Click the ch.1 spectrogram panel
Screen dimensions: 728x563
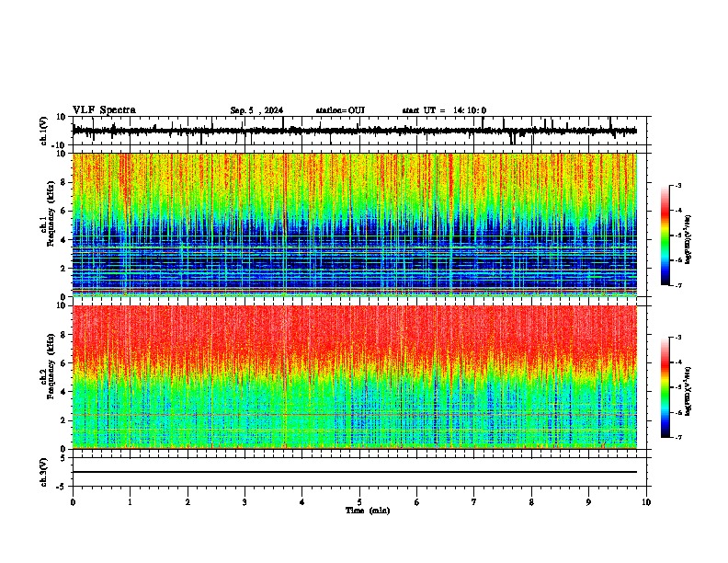point(355,224)
